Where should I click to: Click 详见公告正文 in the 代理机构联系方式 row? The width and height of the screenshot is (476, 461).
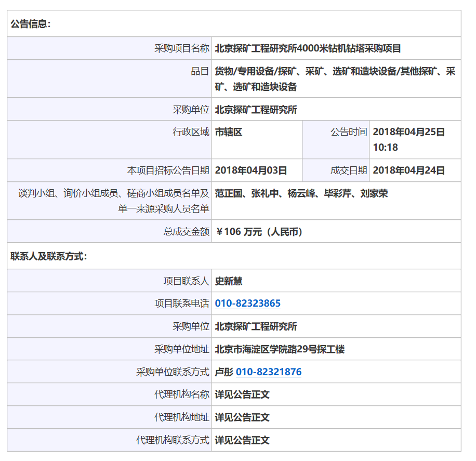pos(242,440)
